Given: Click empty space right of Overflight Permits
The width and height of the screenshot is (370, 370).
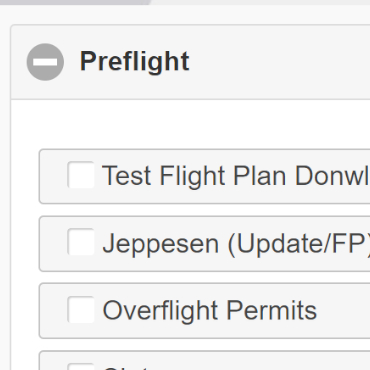Looking at the screenshot, I should (343, 311).
